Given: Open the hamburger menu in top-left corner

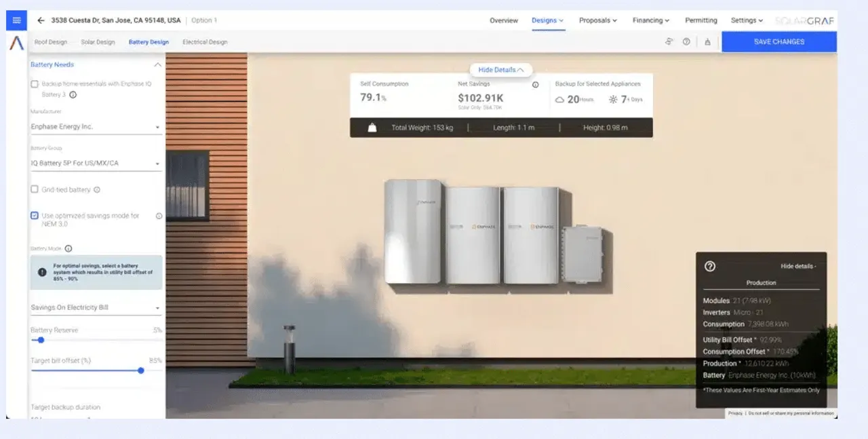Looking at the screenshot, I should click(16, 20).
